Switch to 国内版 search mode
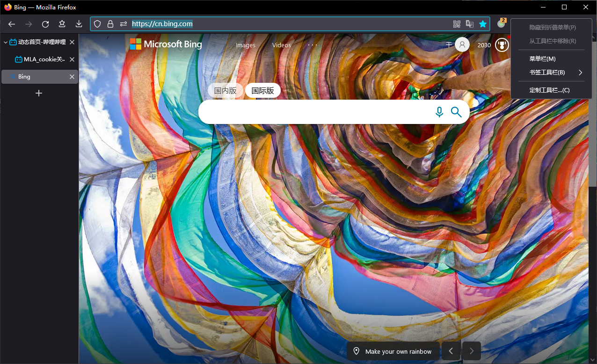Image resolution: width=597 pixels, height=364 pixels. (225, 91)
